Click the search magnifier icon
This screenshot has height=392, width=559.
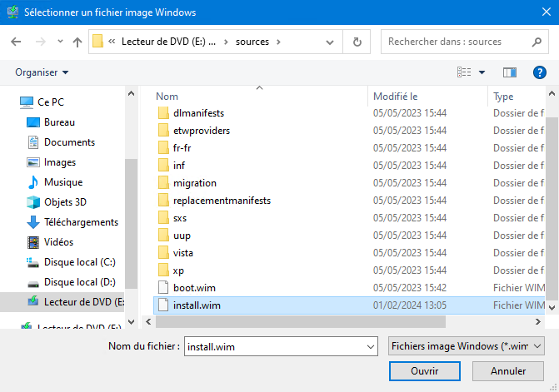[537, 42]
